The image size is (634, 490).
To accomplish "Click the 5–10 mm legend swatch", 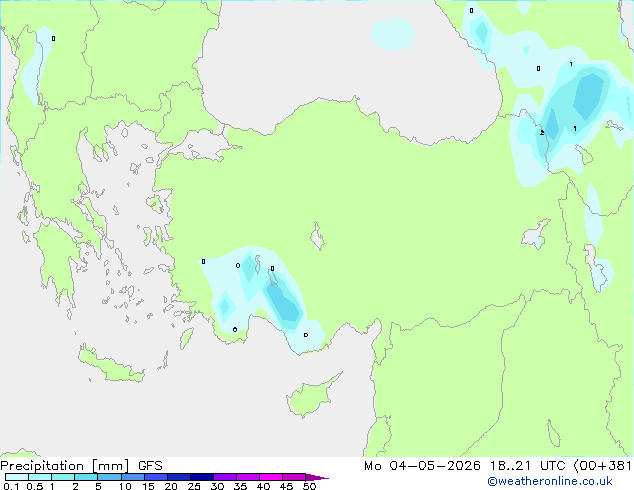I will click(110, 477).
